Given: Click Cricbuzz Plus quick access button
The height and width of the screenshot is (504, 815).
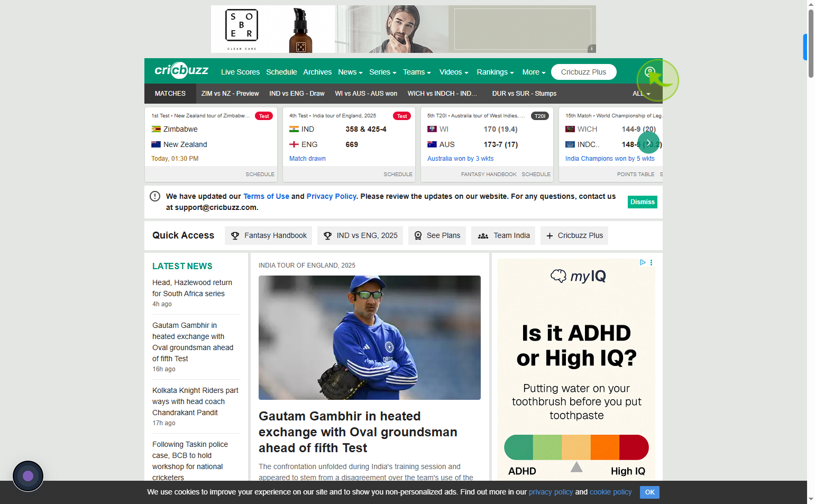Looking at the screenshot, I should tap(574, 235).
